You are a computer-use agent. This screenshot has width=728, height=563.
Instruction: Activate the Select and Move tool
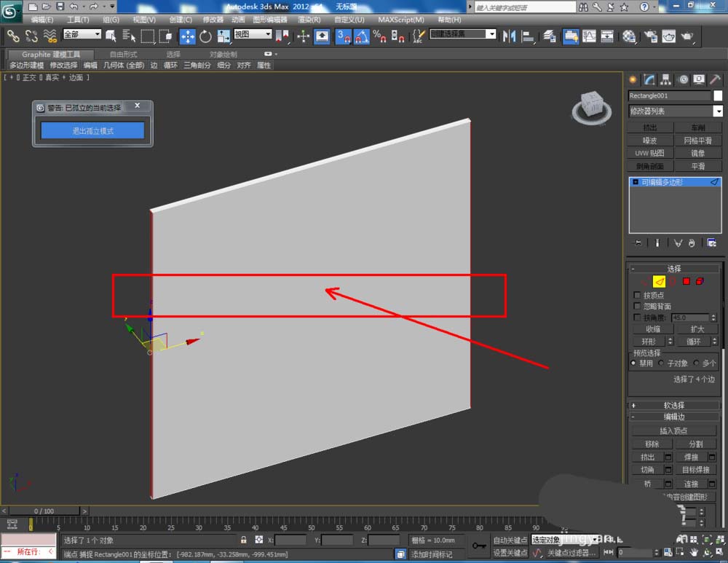187,36
